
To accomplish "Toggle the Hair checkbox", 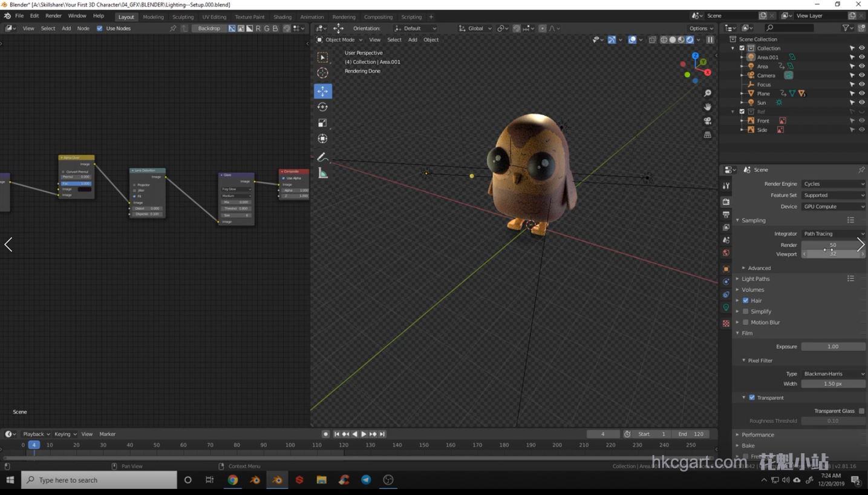I will (x=746, y=301).
